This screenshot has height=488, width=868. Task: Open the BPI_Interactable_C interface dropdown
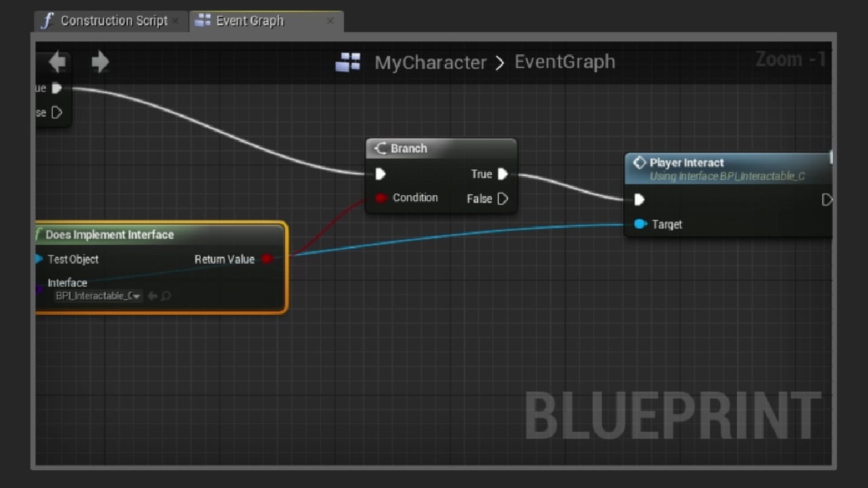tap(98, 296)
